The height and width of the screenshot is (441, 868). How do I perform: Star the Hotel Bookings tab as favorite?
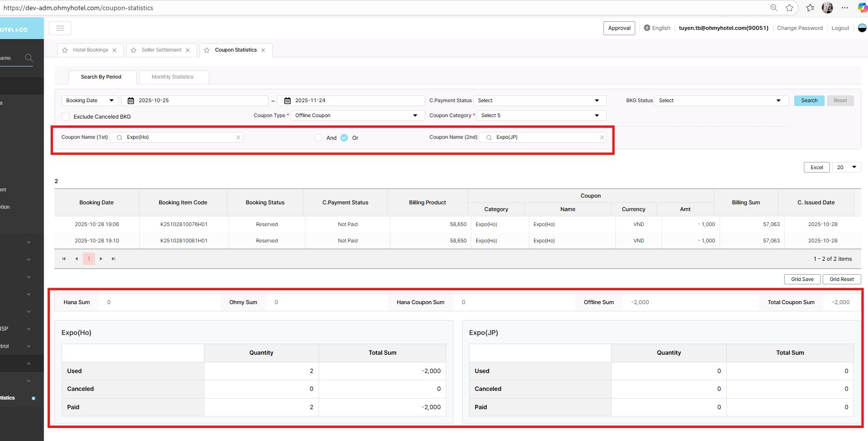pyautogui.click(x=65, y=50)
